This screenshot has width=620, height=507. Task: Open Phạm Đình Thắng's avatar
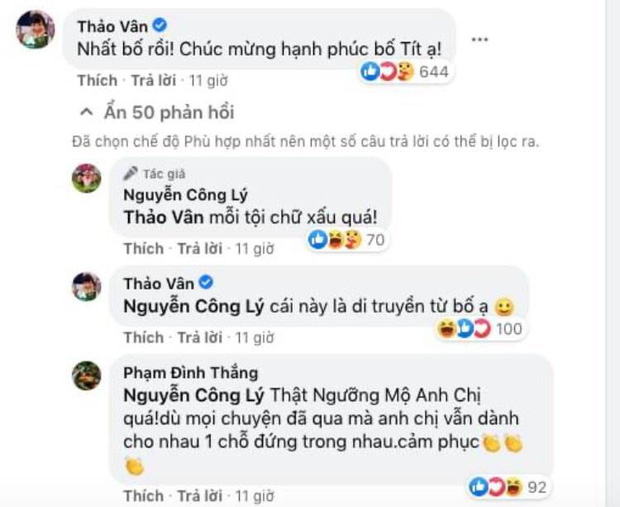[87, 375]
